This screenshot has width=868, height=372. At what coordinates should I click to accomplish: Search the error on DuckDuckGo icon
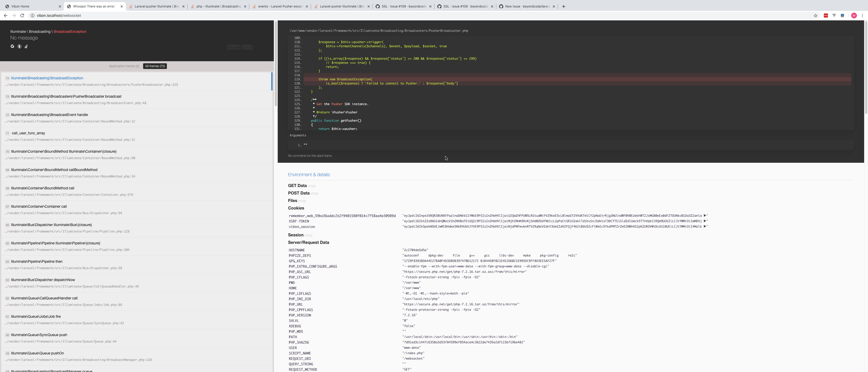[x=20, y=47]
